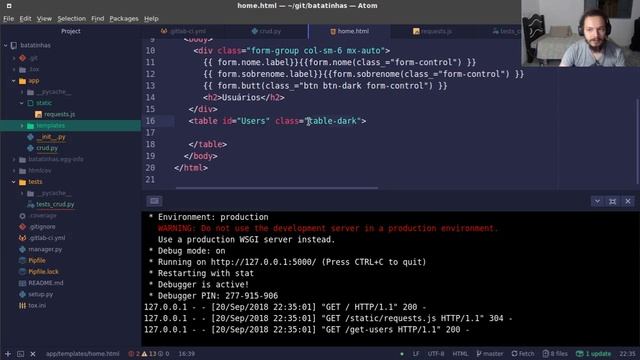640x360 pixels.
Task: Change the HTML grammar selector
Action: click(x=460, y=354)
